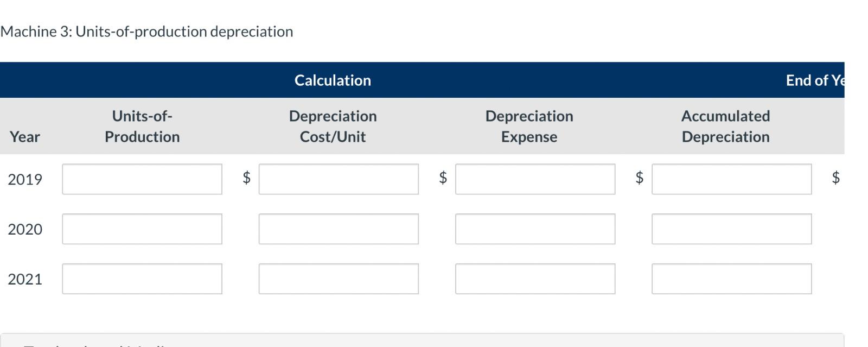Click the Machine 3 Units-of-production depreciation title
Image resolution: width=868 pixels, height=347 pixels.
[x=147, y=31]
